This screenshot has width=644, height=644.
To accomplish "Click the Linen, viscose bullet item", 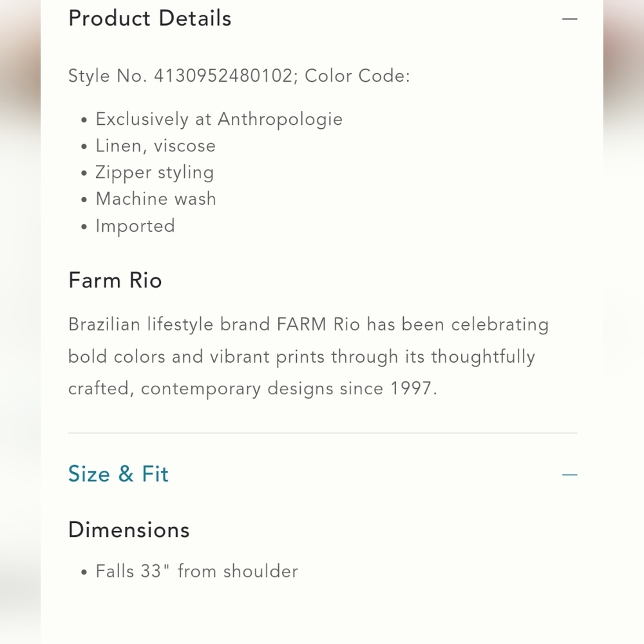I will 155,146.
